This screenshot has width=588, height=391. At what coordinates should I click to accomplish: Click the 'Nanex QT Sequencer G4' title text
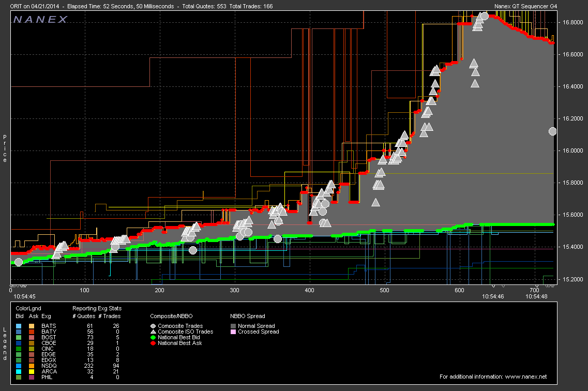tap(526, 6)
